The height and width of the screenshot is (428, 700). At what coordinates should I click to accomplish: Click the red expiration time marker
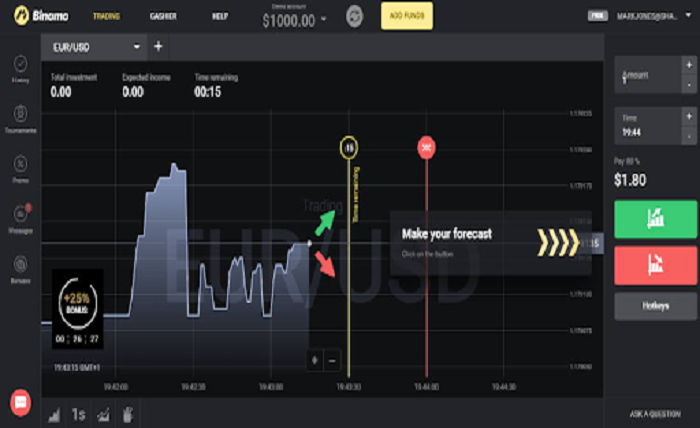pos(426,147)
